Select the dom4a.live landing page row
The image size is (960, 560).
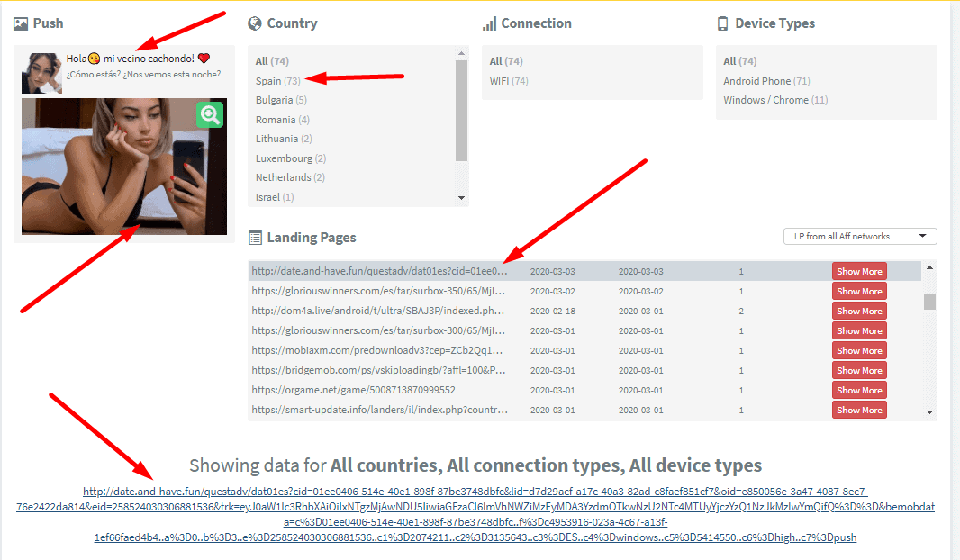[379, 311]
